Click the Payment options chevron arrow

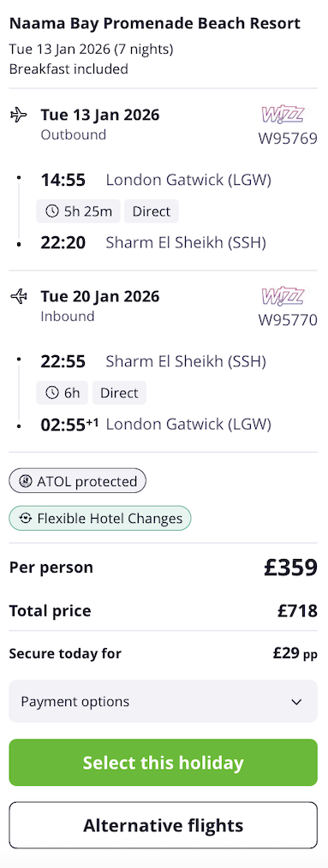pos(297,702)
